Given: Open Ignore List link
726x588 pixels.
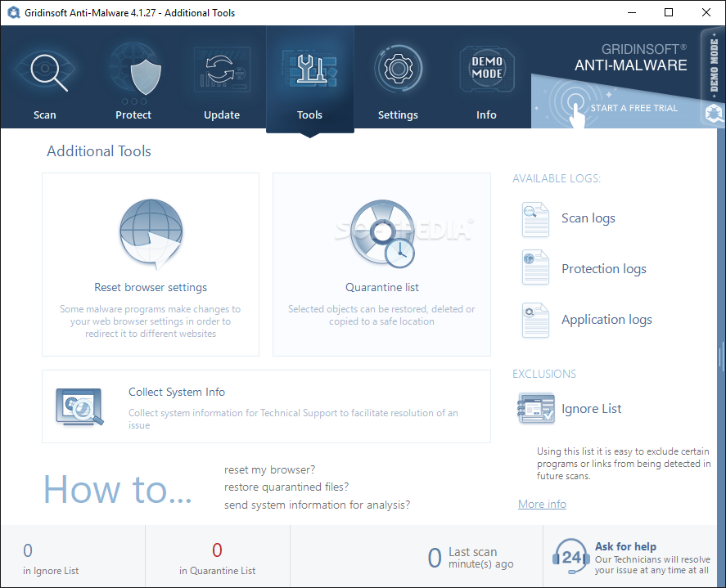Looking at the screenshot, I should tap(591, 409).
